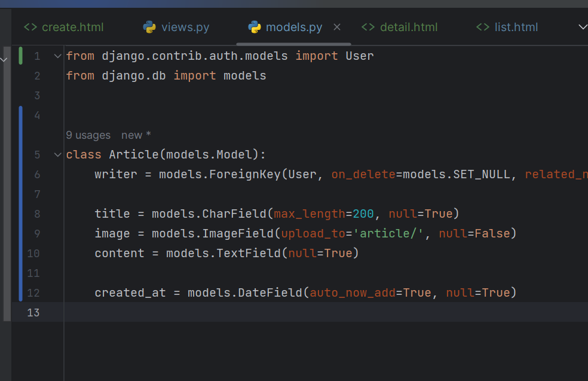Close the models.py tab
Image resolution: width=588 pixels, height=381 pixels.
click(x=337, y=27)
